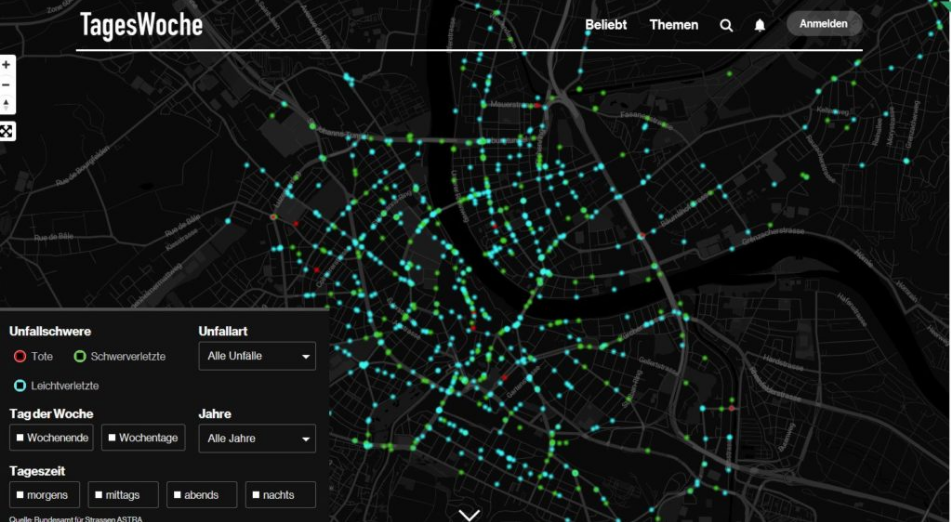Toggle fullscreen map view

[7, 131]
